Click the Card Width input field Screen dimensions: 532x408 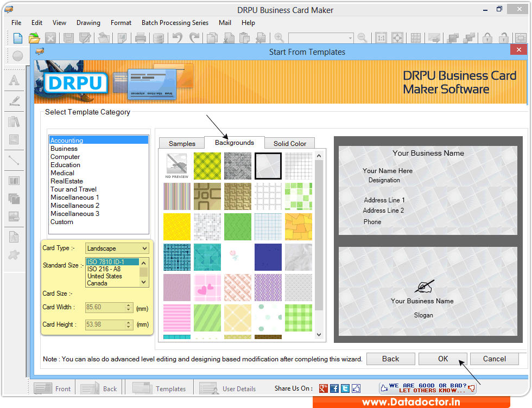pos(105,307)
